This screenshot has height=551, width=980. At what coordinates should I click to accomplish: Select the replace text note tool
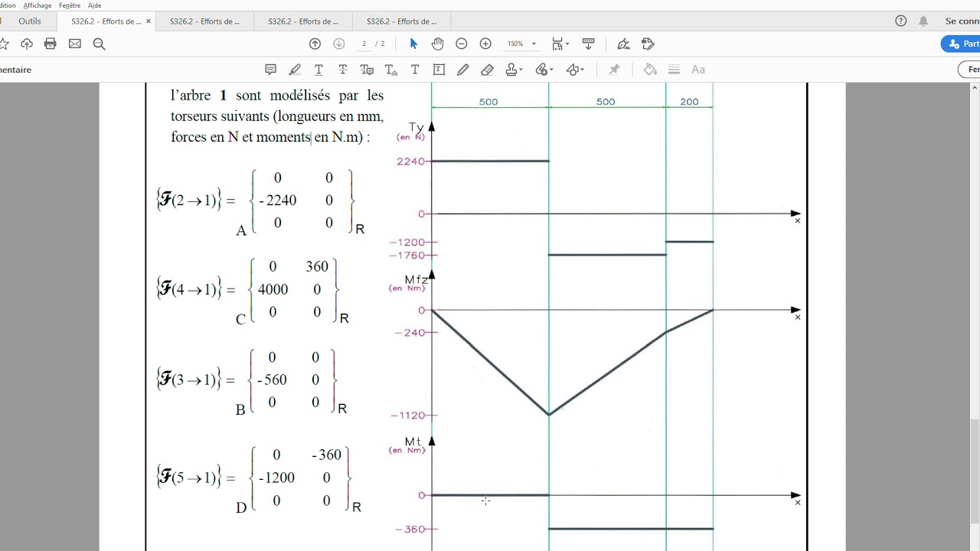point(367,70)
